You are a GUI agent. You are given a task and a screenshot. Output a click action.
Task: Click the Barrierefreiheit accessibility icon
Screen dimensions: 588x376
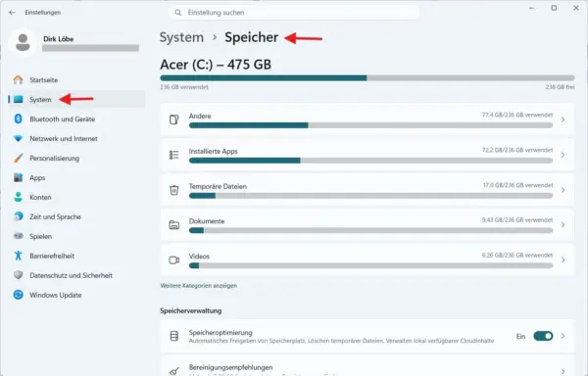coord(18,256)
